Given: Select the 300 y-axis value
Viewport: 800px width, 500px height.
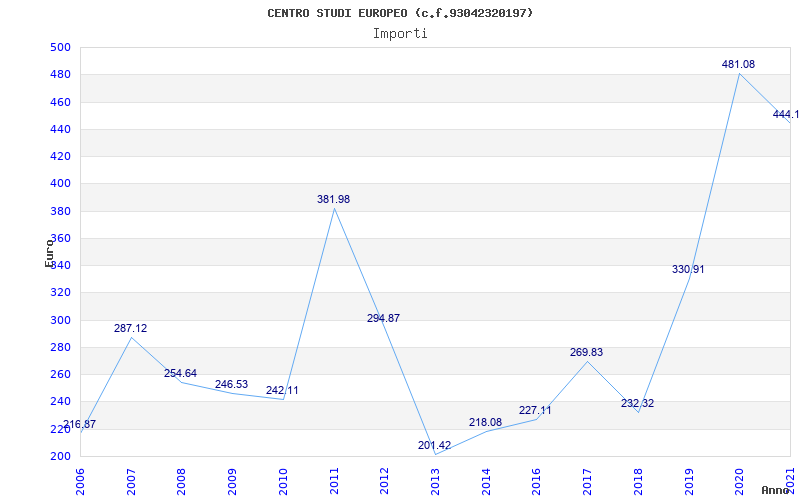Looking at the screenshot, I should coord(60,320).
